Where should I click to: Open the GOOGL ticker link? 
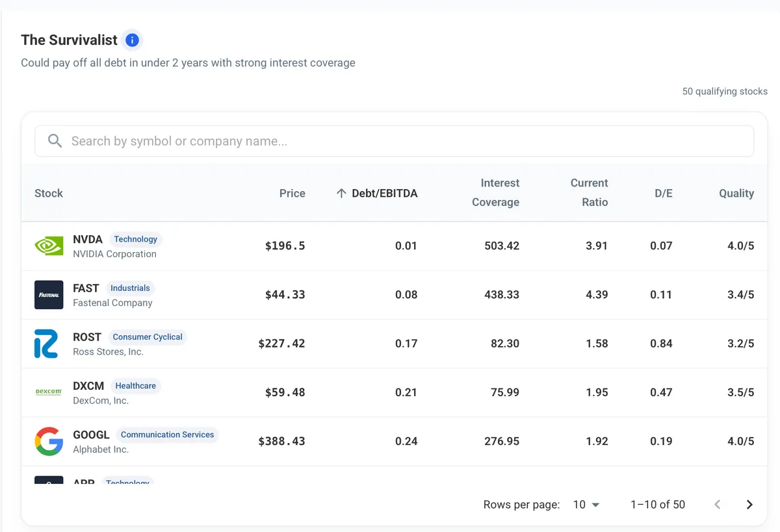click(91, 435)
